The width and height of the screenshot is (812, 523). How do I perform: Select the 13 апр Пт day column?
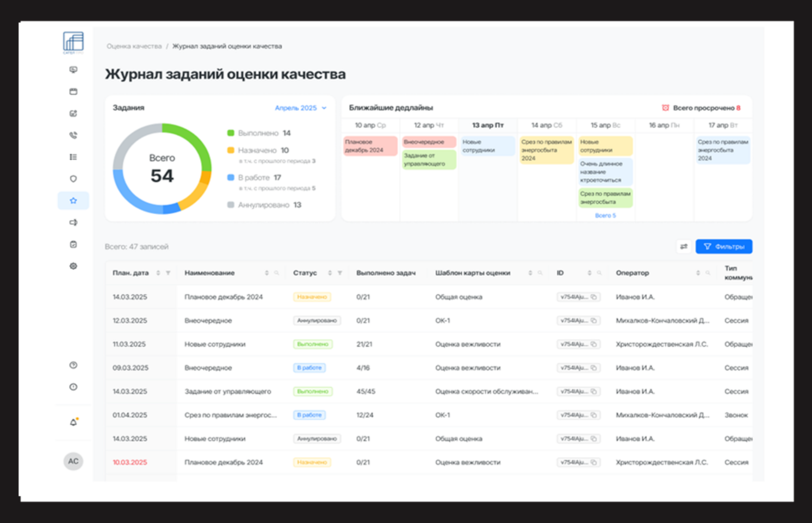click(x=488, y=125)
